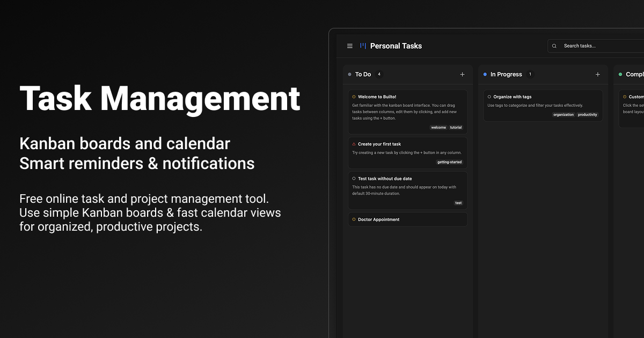The height and width of the screenshot is (338, 644).
Task: Toggle status circle on Doctor Appointment
Action: tap(354, 219)
